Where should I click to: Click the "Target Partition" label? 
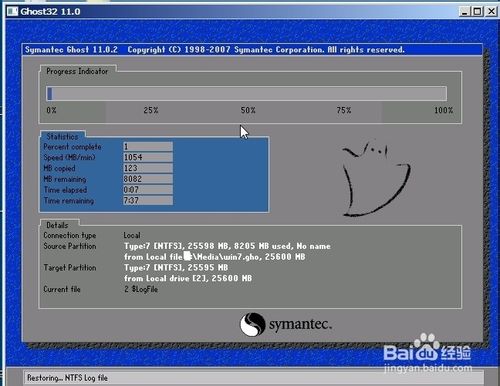pyautogui.click(x=70, y=268)
